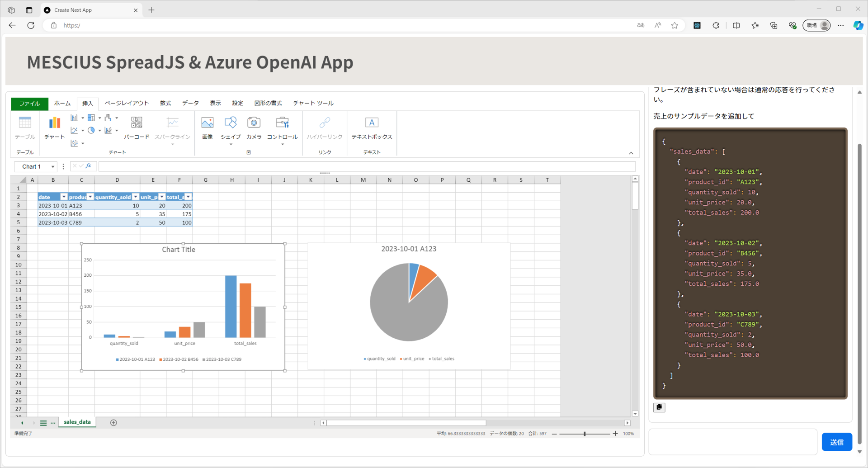Click the Chart Title text in bar chart
Screen dimensions: 868x468
(179, 250)
